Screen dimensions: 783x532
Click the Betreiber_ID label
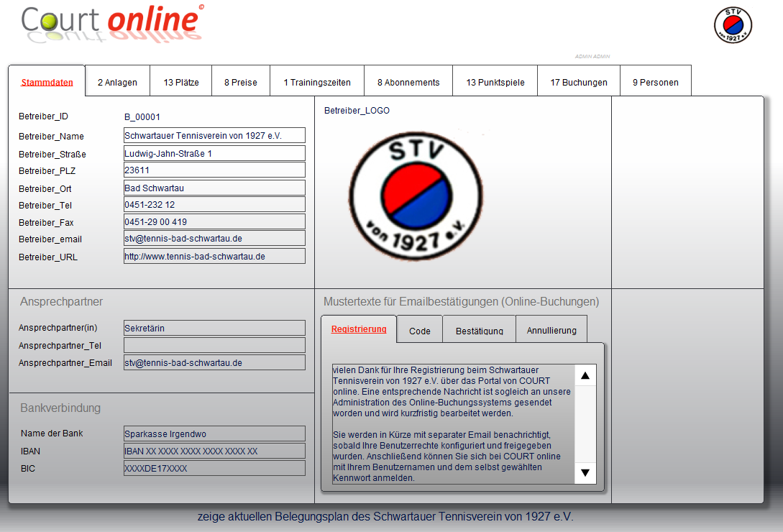click(x=43, y=116)
